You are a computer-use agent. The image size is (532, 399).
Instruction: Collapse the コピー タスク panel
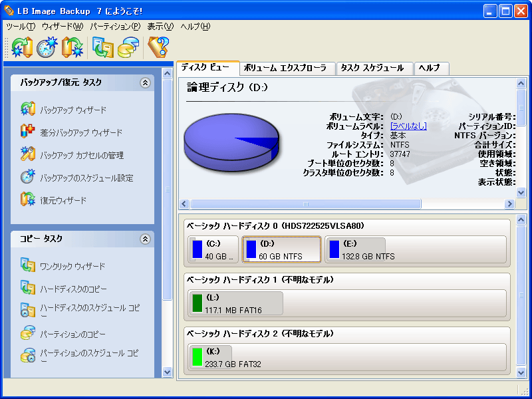(145, 239)
